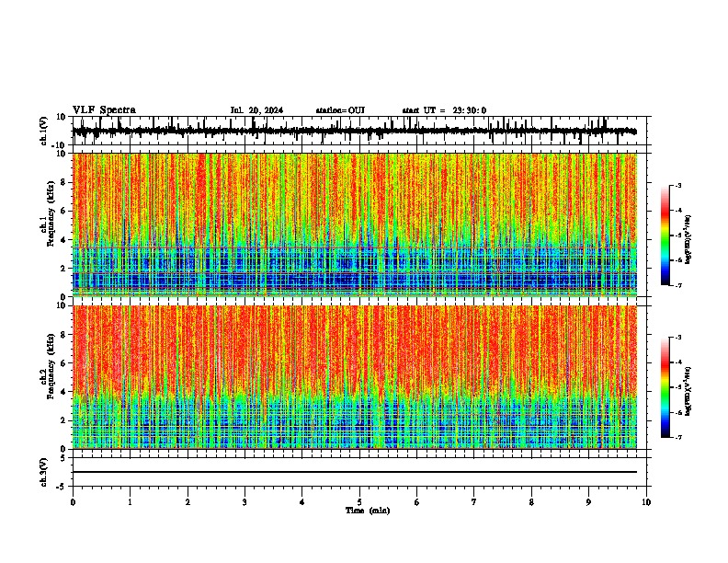Click the ch.2 spectrogram color scale bar
The width and height of the screenshot is (728, 563).
(665, 387)
